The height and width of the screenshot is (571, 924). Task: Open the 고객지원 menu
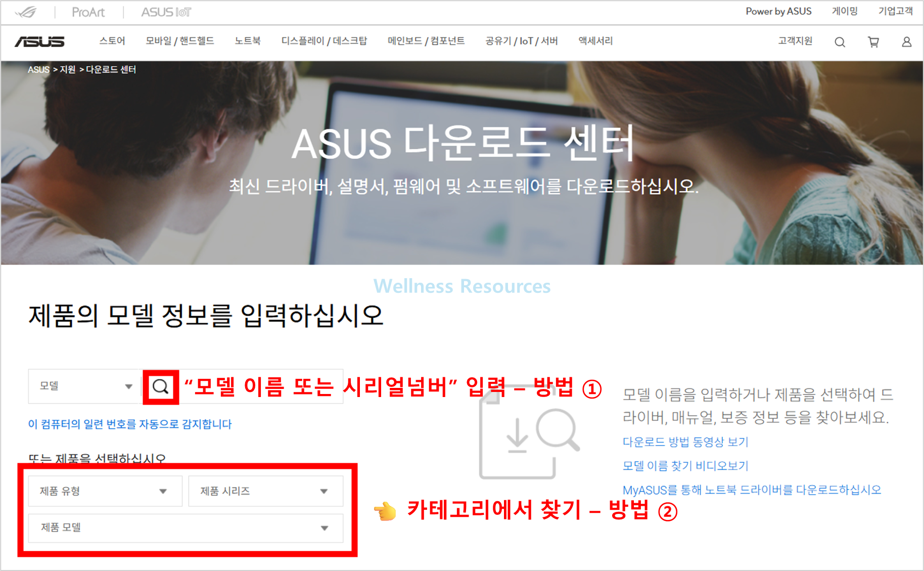[x=795, y=41]
